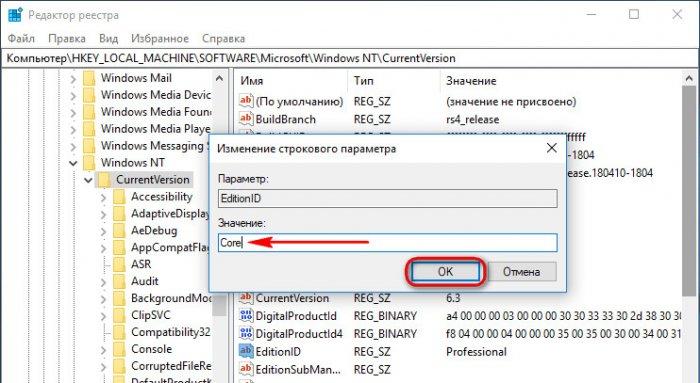
Task: Click the tree pane scroll up arrow
Action: [x=219, y=79]
